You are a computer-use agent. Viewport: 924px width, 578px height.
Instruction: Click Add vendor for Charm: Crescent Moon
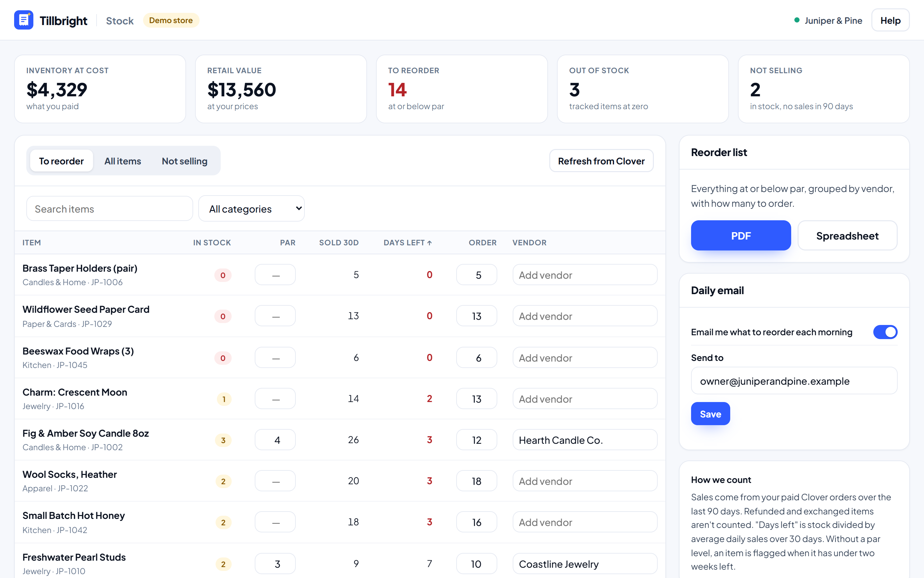tap(585, 399)
